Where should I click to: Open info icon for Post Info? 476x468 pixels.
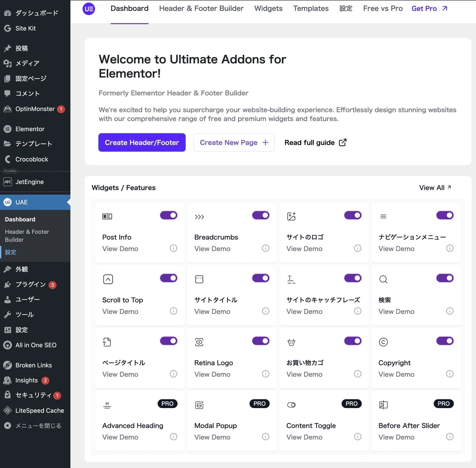(174, 248)
